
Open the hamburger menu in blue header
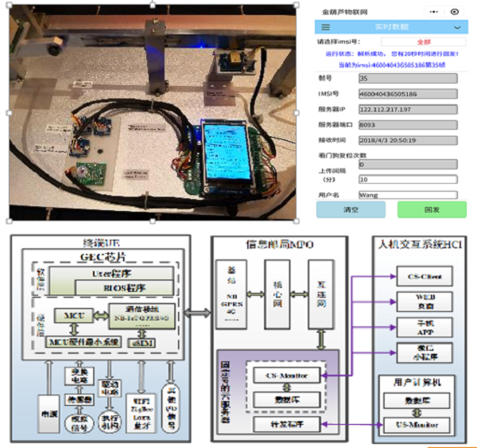pyautogui.click(x=325, y=27)
